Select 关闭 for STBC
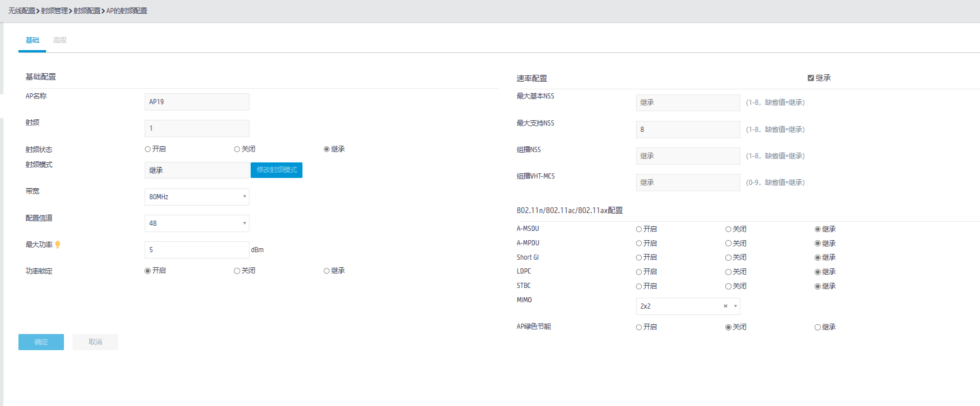Screen dimensions: 980x406 [x=728, y=286]
